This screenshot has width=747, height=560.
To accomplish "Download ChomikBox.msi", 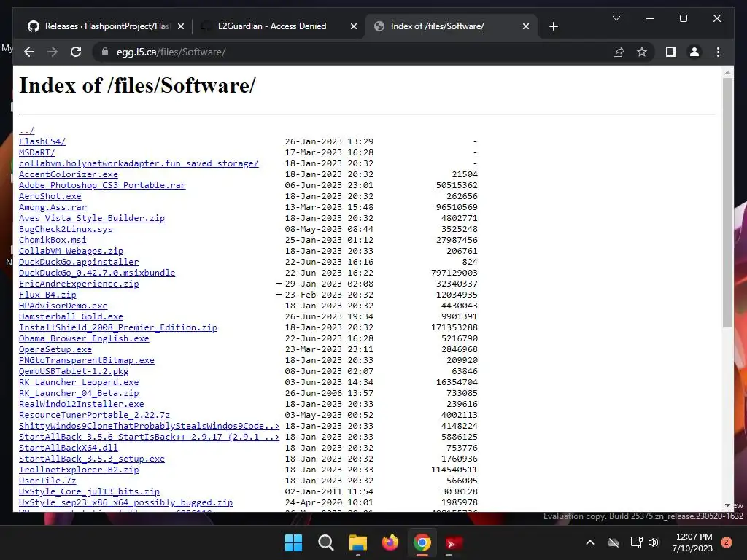I will tap(53, 240).
